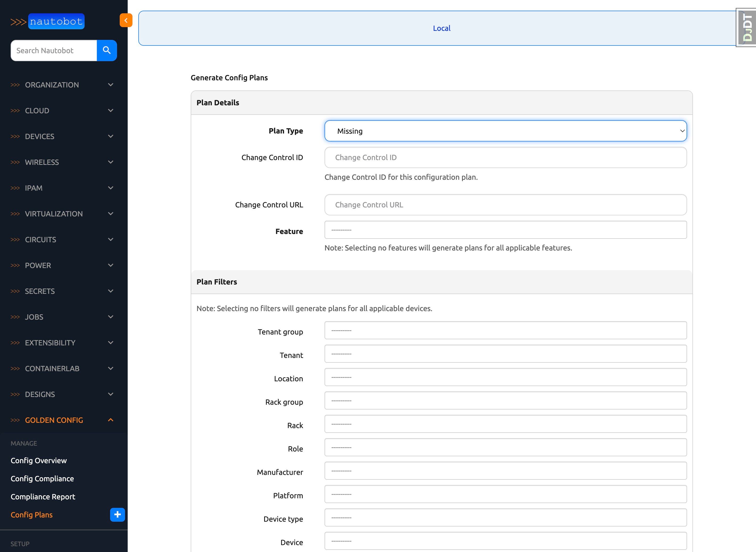Open the Plan Type dropdown
This screenshot has height=552, width=756.
pyautogui.click(x=505, y=131)
